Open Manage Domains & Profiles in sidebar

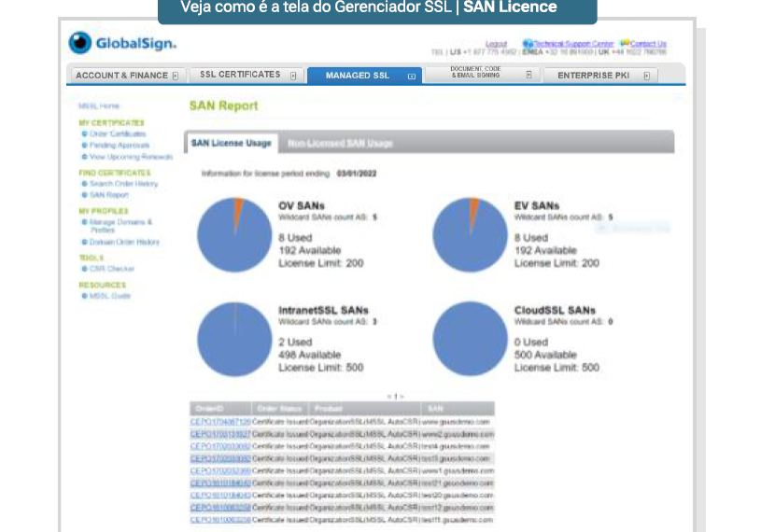(120, 226)
